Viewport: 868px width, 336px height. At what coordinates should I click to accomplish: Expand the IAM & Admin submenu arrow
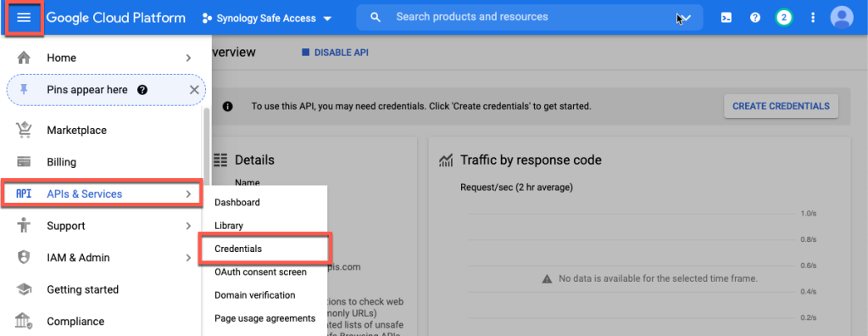point(188,258)
